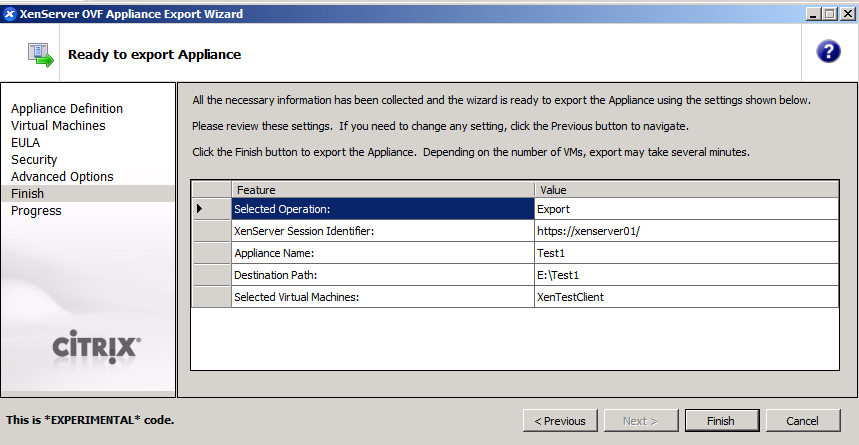Click the export appliance header icon
The height and width of the screenshot is (445, 859).
(x=41, y=56)
